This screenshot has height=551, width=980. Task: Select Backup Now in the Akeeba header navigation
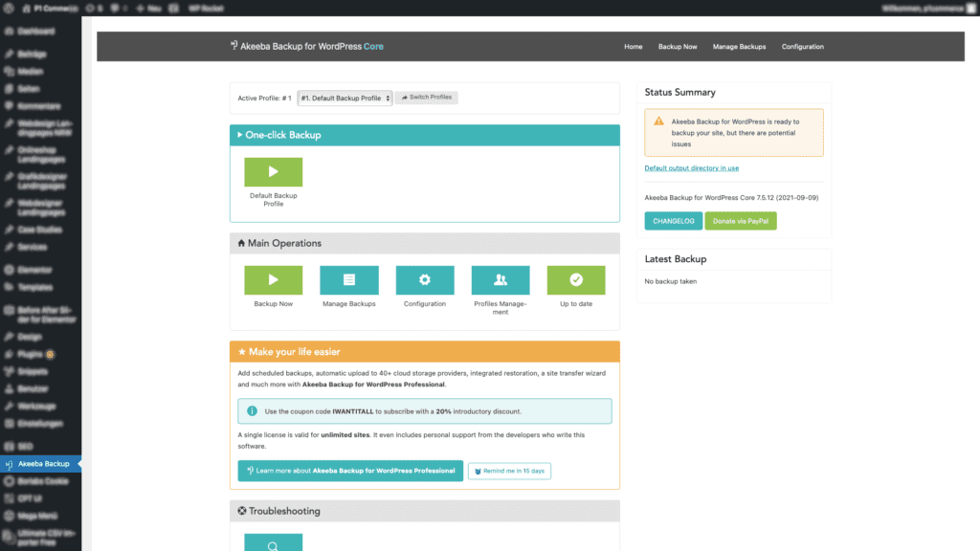(x=678, y=47)
